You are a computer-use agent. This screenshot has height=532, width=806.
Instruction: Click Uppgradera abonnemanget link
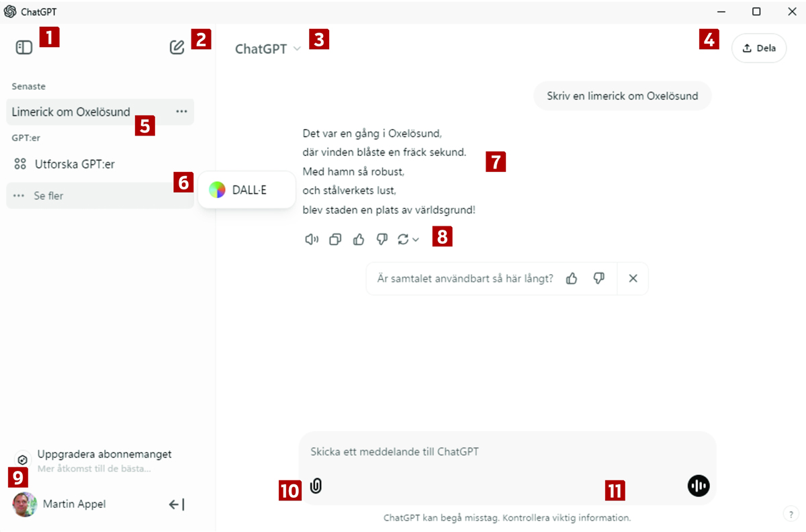tap(104, 455)
